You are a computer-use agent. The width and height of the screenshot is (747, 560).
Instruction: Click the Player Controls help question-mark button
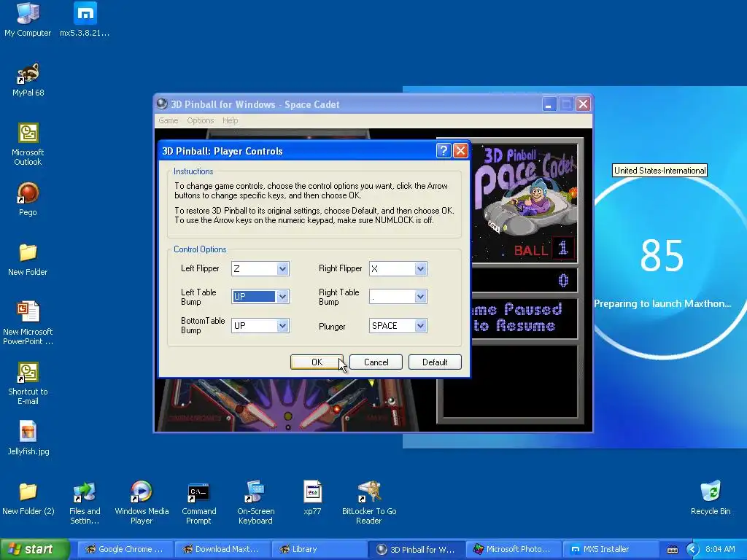pyautogui.click(x=443, y=151)
